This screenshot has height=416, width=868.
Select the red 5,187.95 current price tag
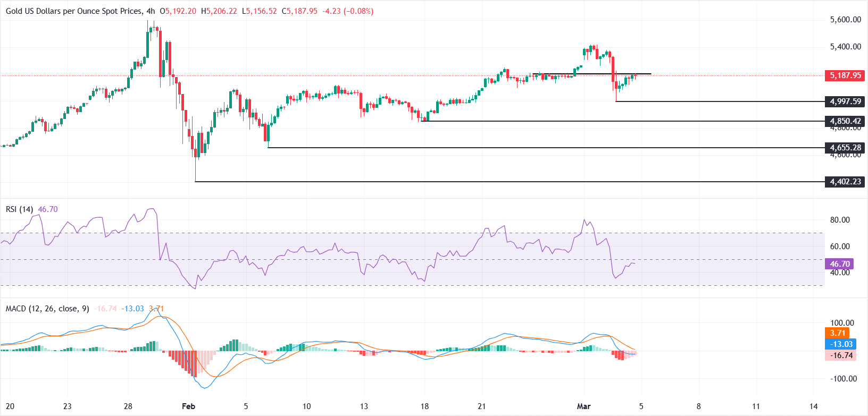click(845, 75)
